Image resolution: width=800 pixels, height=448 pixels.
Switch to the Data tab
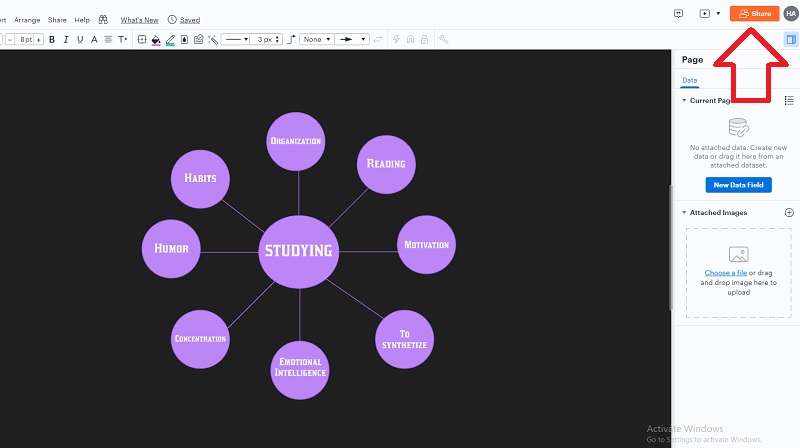[689, 80]
